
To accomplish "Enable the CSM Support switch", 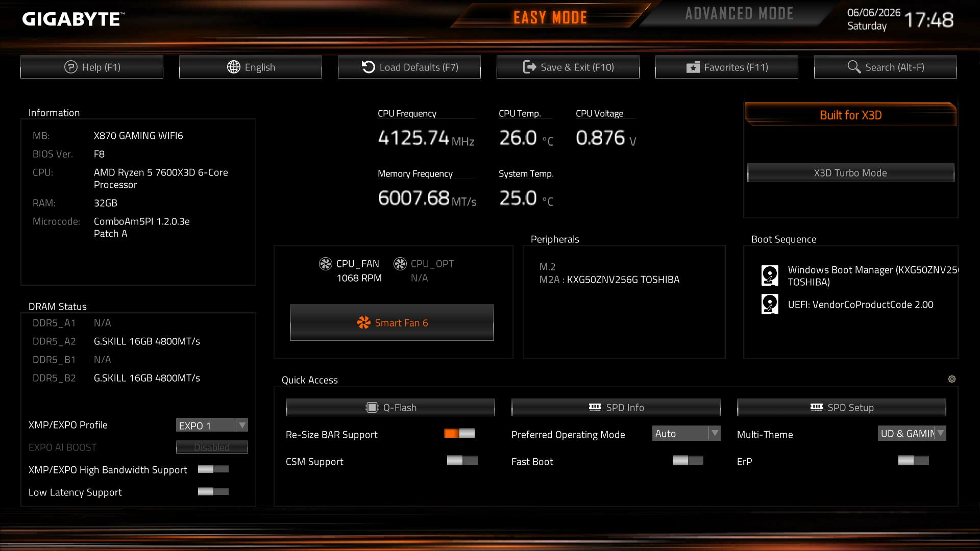I will tap(462, 461).
